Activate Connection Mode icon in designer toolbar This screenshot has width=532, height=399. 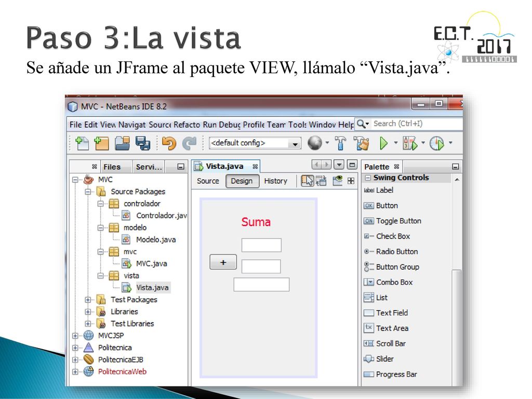tap(321, 181)
